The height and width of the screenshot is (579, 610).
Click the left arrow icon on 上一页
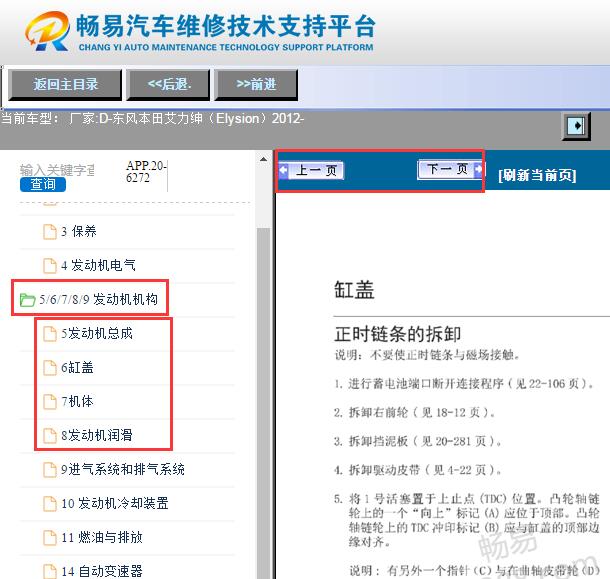(x=284, y=170)
